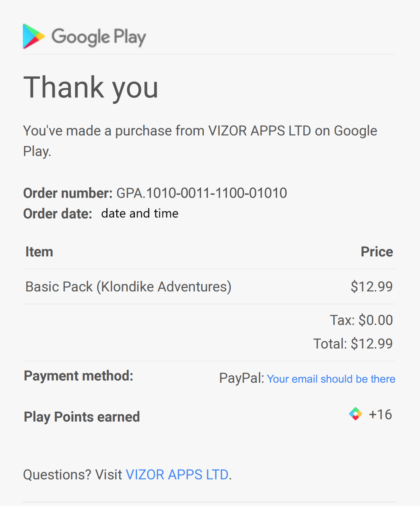Click the Google Play triangle logo
420x506 pixels.
tap(33, 37)
